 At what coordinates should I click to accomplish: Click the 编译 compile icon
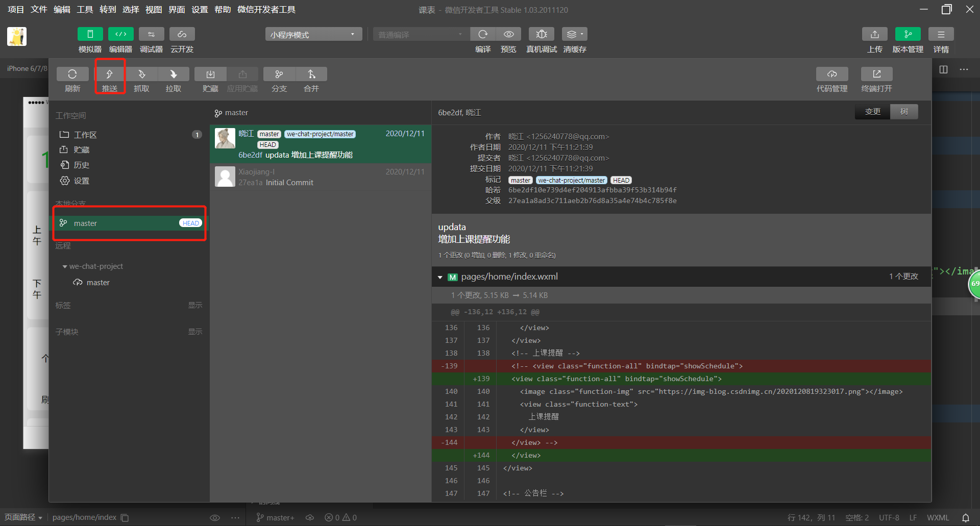coord(483,34)
